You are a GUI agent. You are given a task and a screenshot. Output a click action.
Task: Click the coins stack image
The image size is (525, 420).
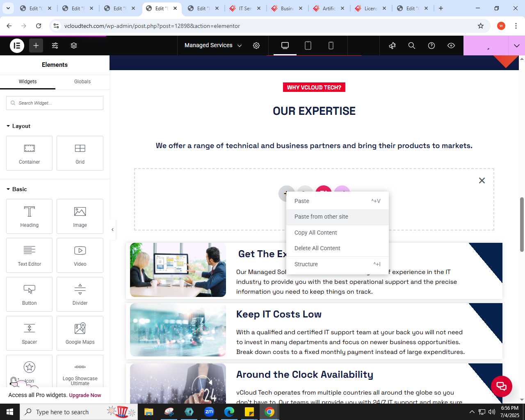point(178,330)
